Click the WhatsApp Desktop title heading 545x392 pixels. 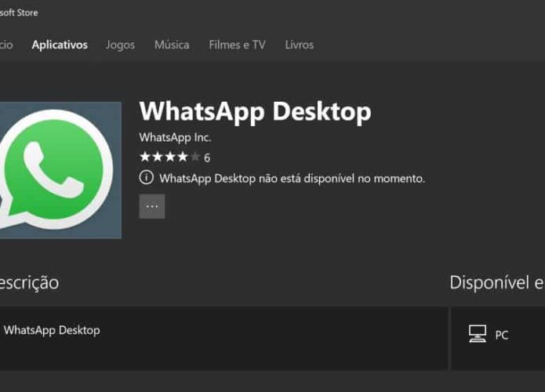coord(255,112)
